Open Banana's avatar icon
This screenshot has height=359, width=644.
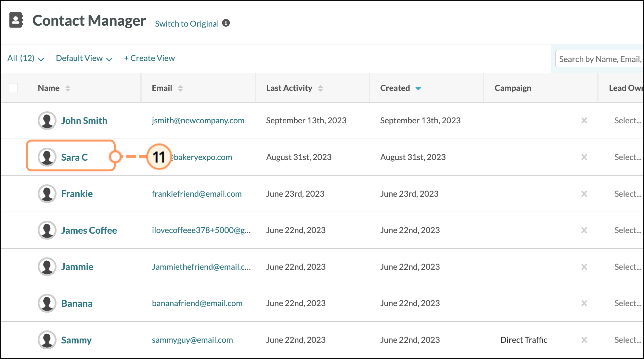pyautogui.click(x=47, y=303)
